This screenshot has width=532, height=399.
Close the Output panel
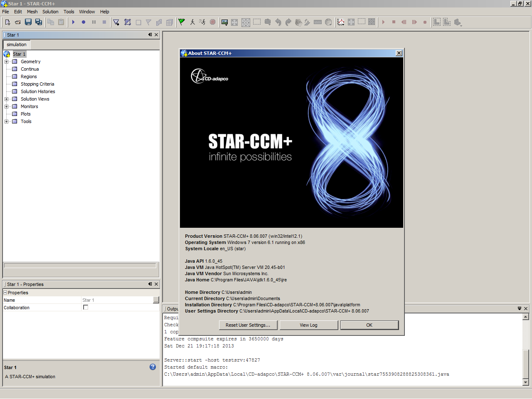(x=526, y=308)
